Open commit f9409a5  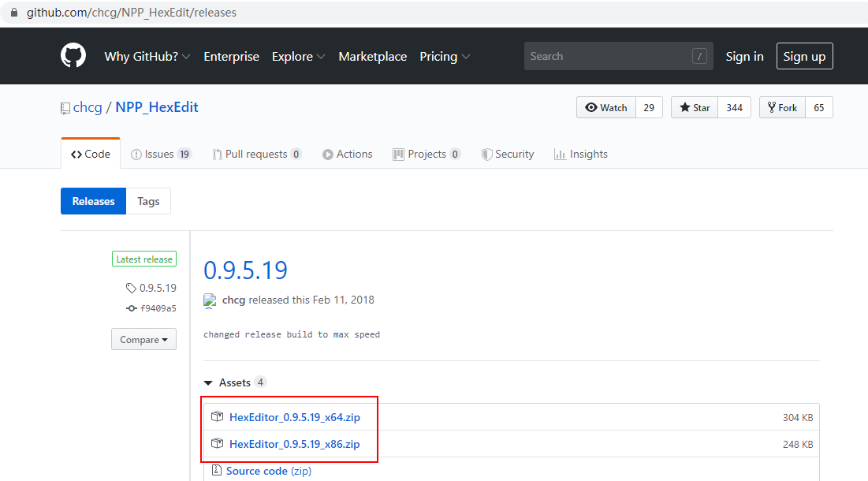pos(158,308)
